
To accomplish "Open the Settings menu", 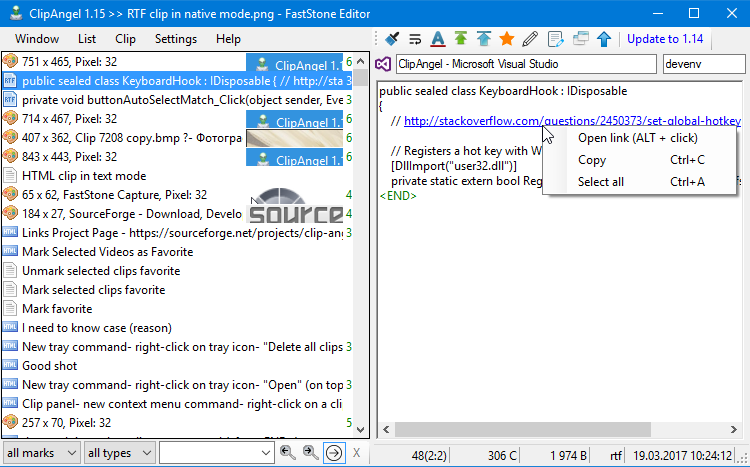I will 176,39.
